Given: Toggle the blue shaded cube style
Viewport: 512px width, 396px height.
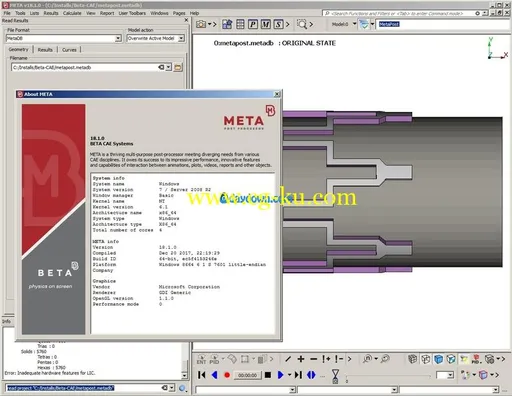Looking at the screenshot, I should click(x=438, y=359).
